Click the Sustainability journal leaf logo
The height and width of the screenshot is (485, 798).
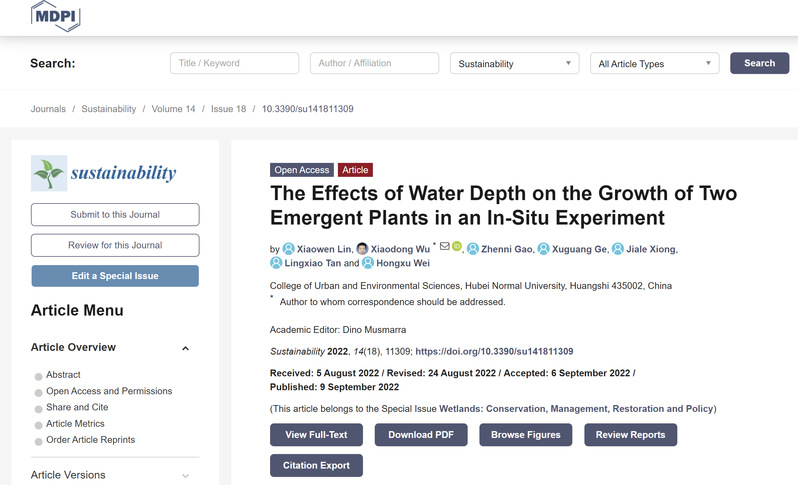pyautogui.click(x=49, y=173)
